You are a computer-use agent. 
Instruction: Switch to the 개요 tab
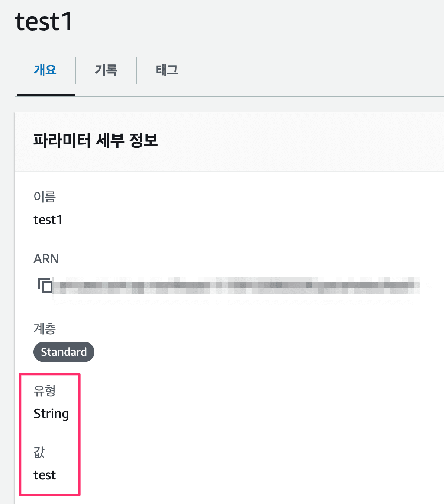pos(45,70)
